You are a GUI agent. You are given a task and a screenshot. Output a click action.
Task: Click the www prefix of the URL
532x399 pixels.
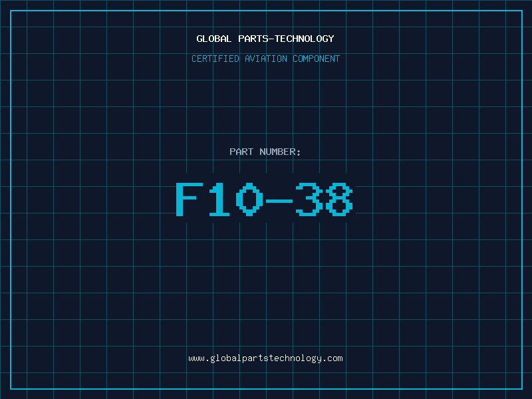click(196, 358)
